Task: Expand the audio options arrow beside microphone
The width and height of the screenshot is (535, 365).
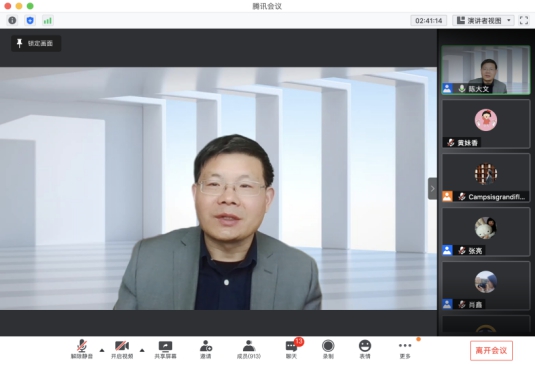Action: (x=102, y=350)
